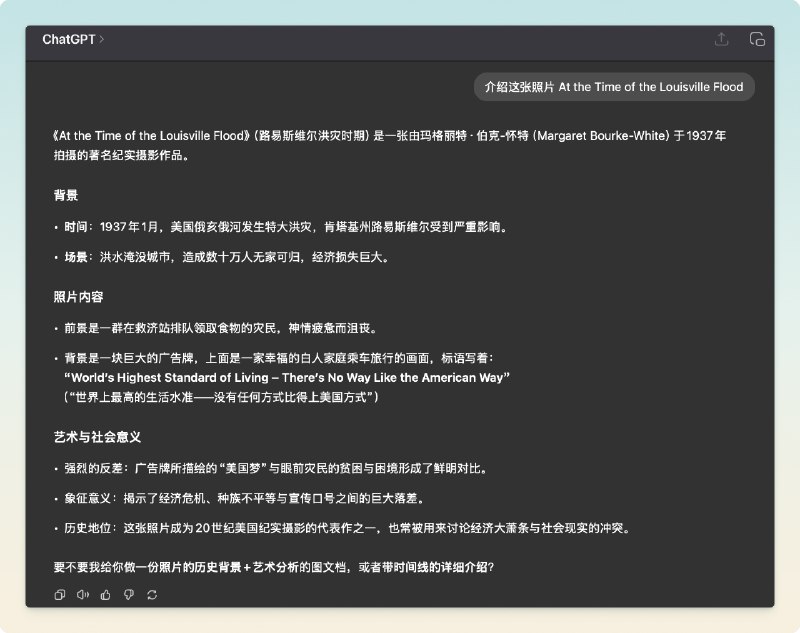Image resolution: width=800 pixels, height=633 pixels.
Task: Click the 照片内容 section heading
Action: point(78,297)
